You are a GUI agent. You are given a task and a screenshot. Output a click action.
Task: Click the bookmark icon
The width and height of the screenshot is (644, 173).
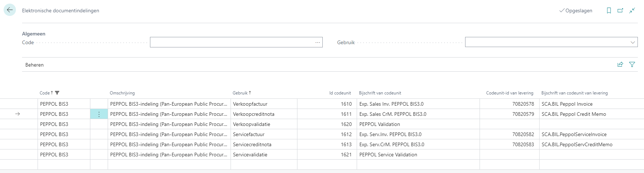click(609, 10)
